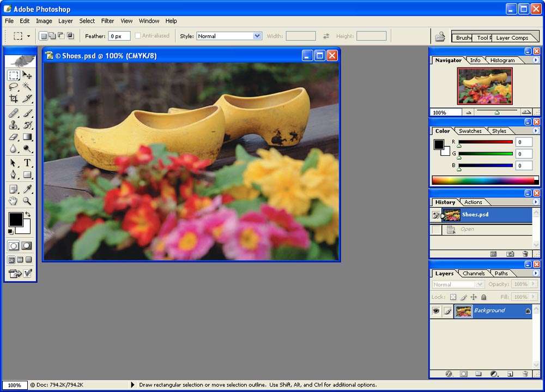The image size is (545, 392).
Task: Open the layer Opacity slider arrow
Action: point(533,284)
